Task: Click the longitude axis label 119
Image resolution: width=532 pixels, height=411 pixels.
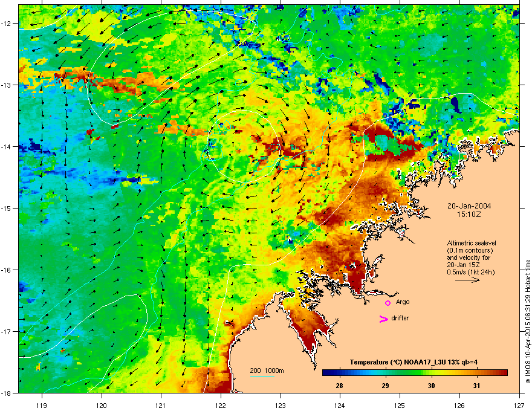Action: (x=42, y=405)
